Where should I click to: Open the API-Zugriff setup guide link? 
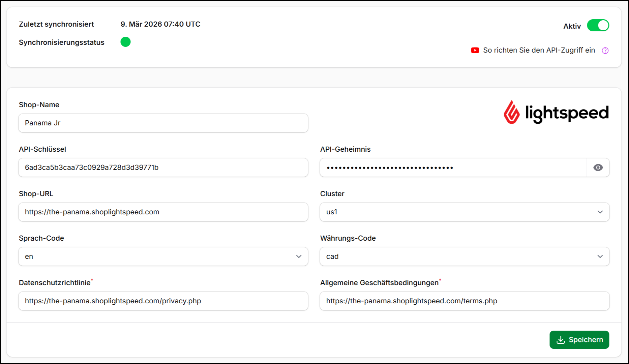[x=539, y=50]
